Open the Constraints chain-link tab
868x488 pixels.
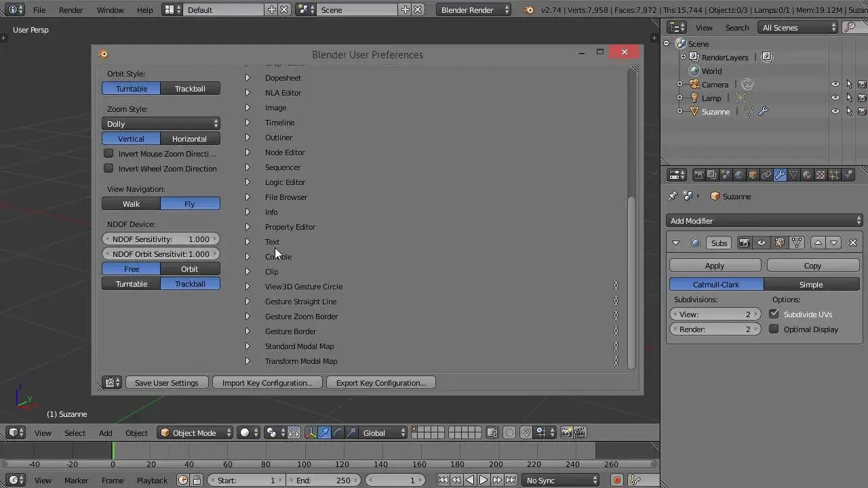[766, 175]
